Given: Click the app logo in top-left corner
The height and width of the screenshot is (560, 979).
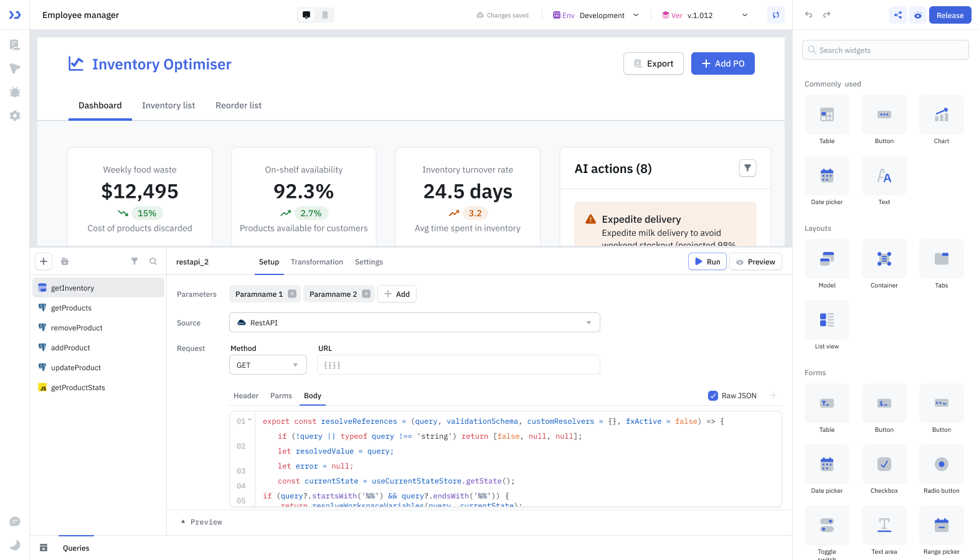Looking at the screenshot, I should tap(15, 15).
